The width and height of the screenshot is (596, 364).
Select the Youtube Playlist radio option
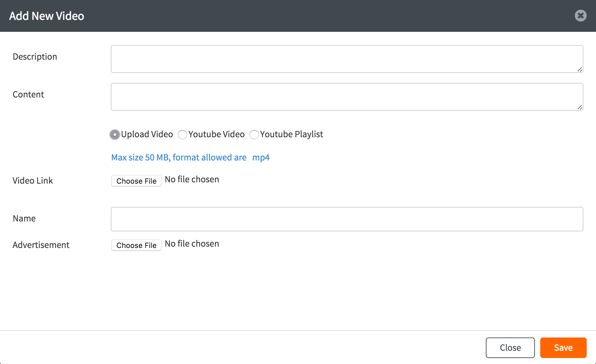point(254,135)
